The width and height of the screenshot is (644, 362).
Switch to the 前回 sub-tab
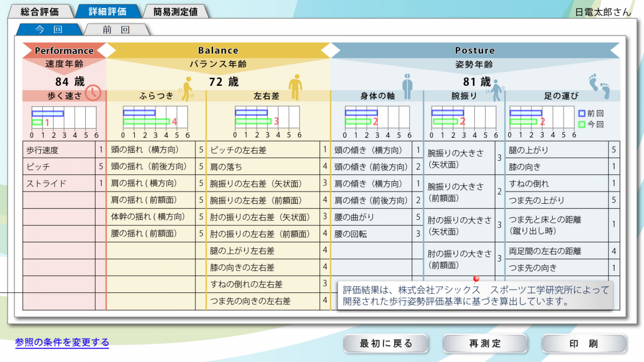(x=116, y=29)
